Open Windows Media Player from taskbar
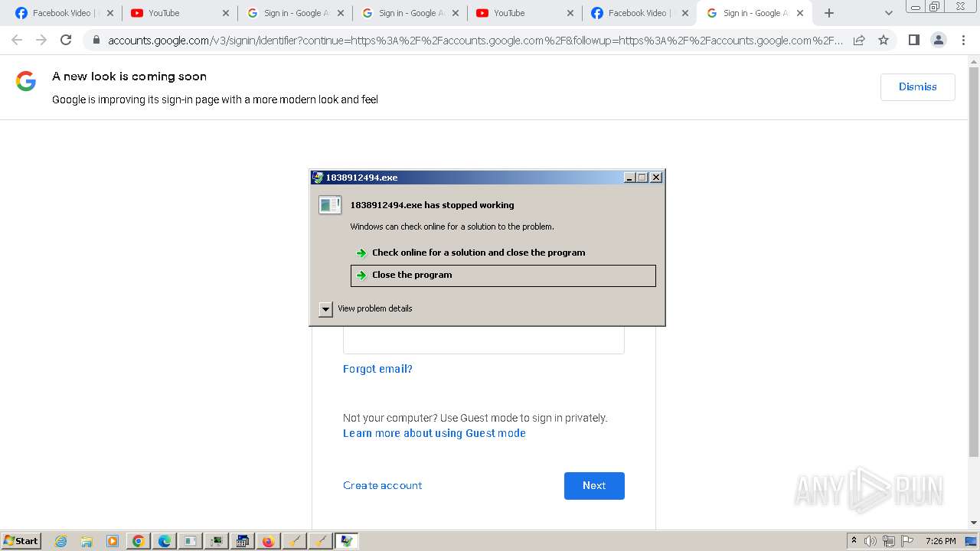980x551 pixels. 113,541
